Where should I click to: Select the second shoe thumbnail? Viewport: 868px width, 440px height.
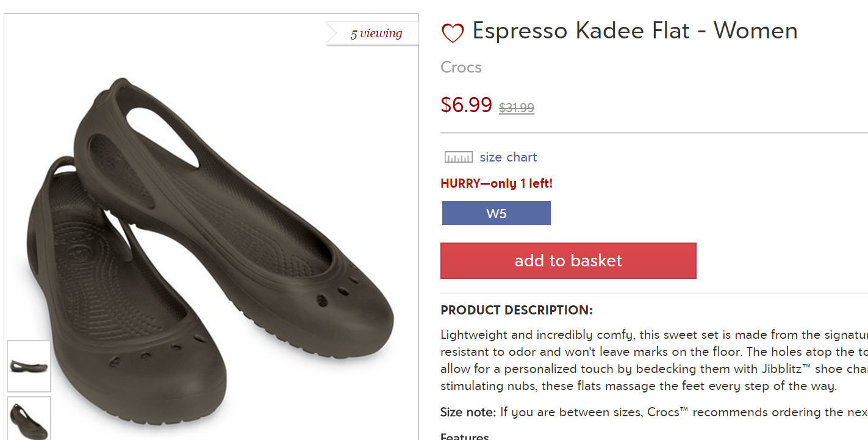click(29, 418)
